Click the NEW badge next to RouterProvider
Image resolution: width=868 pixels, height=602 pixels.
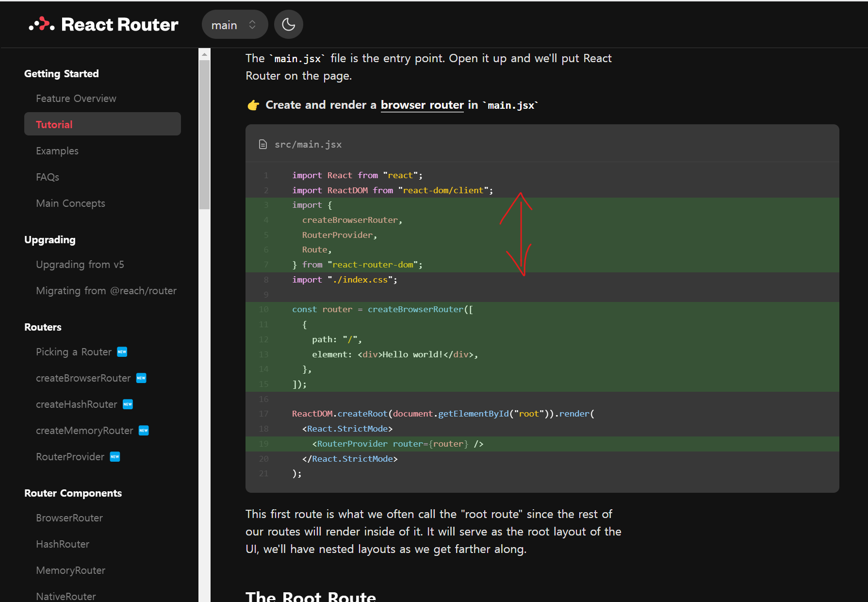[x=115, y=457]
